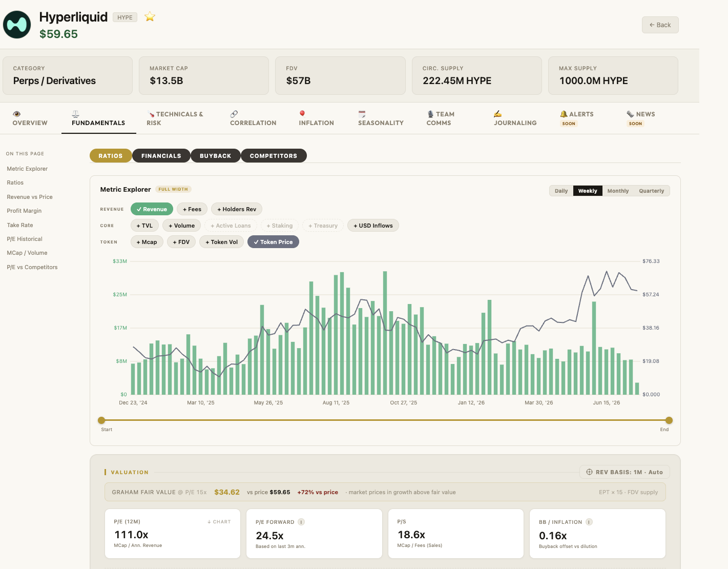This screenshot has width=728, height=569.
Task: Add FDV to the Metric Explorer
Action: (181, 242)
